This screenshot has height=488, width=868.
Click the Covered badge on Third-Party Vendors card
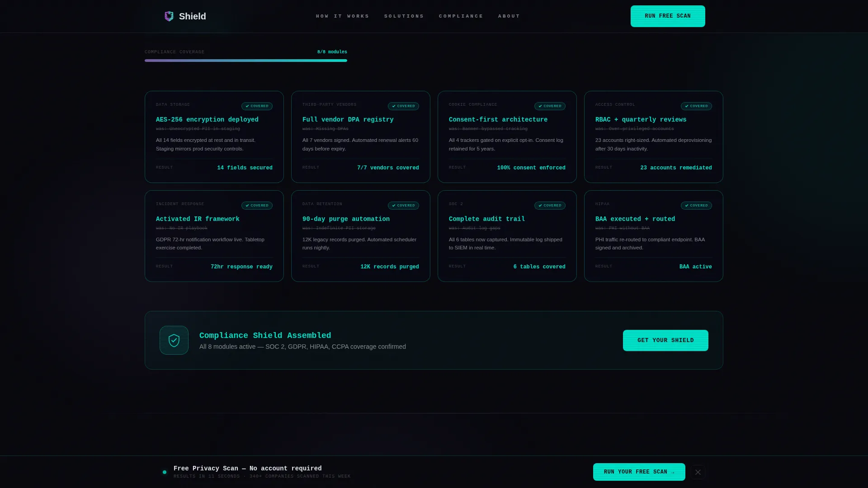403,106
